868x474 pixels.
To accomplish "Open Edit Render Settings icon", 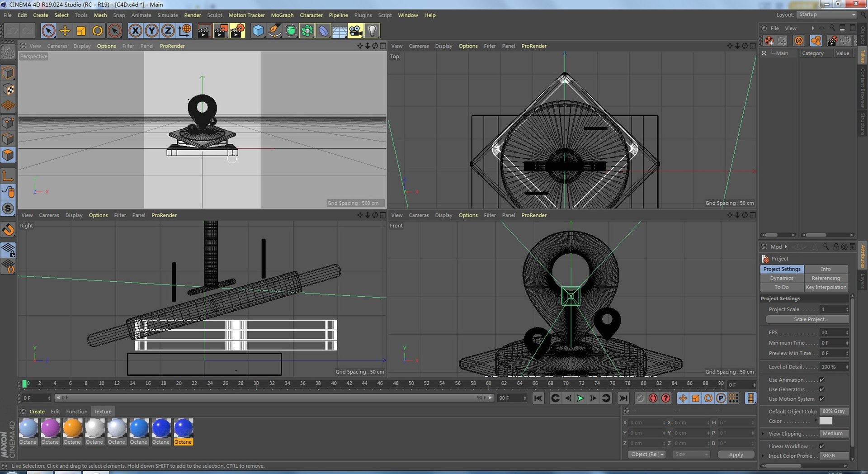I will 237,31.
